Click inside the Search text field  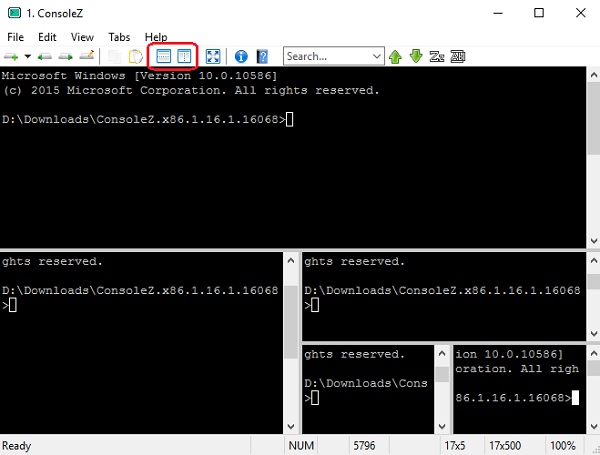click(328, 56)
